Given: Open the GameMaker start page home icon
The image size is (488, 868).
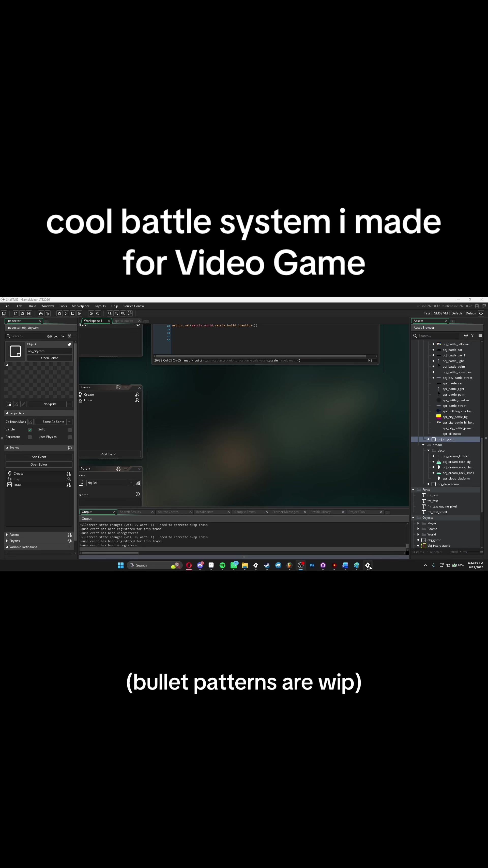Looking at the screenshot, I should pos(4,313).
